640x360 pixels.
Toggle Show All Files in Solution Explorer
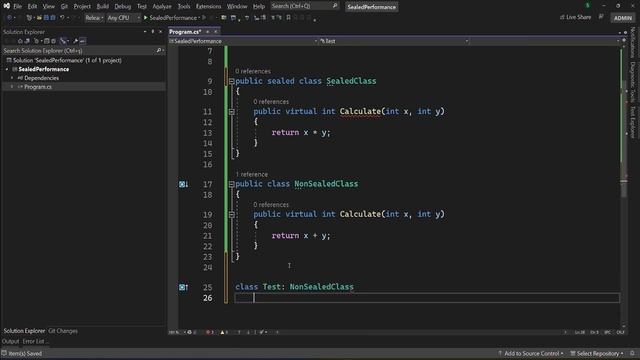tap(53, 41)
